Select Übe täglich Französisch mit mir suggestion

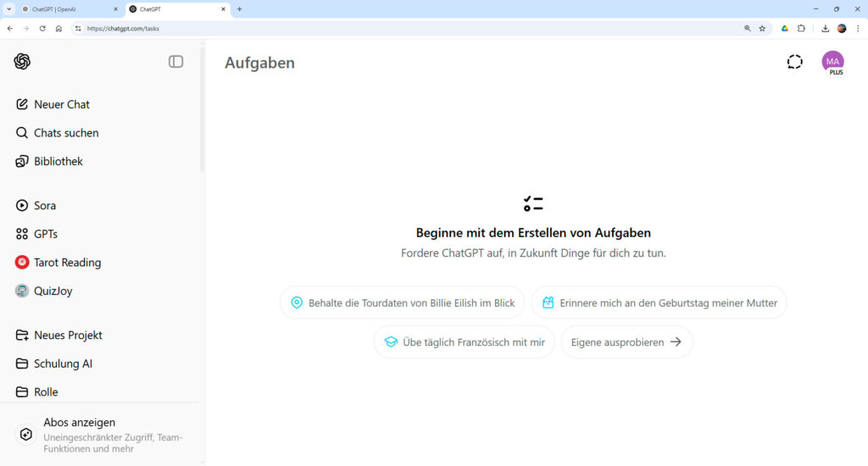click(x=464, y=342)
